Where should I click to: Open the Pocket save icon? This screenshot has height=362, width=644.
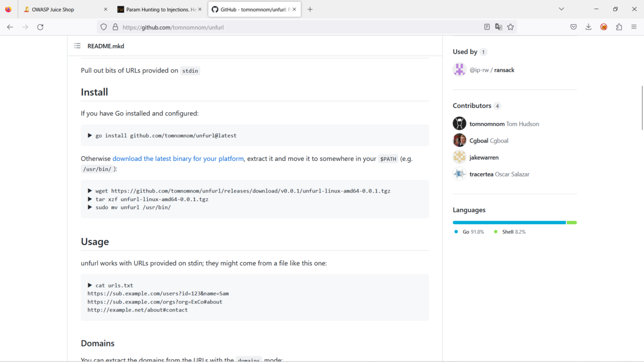tap(573, 27)
